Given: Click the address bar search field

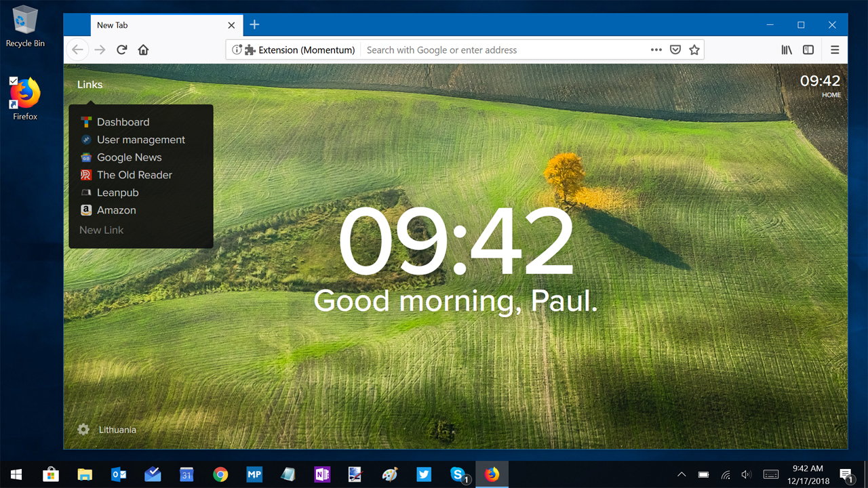Looking at the screenshot, I should click(502, 49).
